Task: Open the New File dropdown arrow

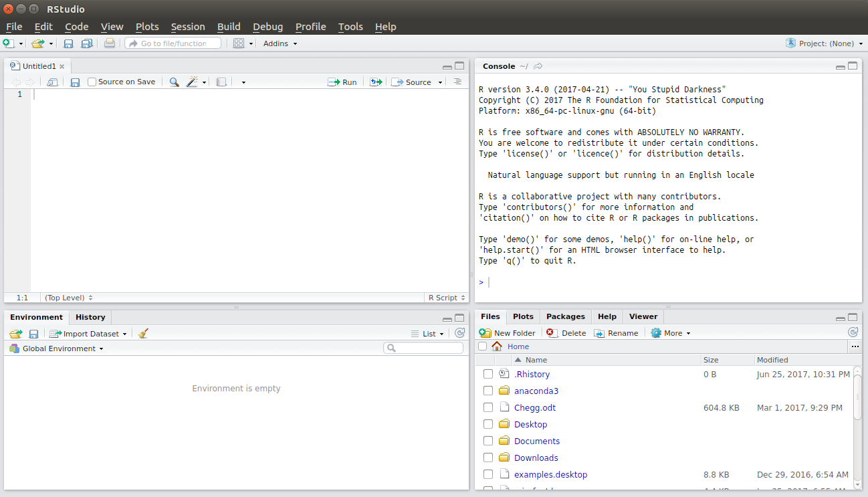Action: click(21, 44)
